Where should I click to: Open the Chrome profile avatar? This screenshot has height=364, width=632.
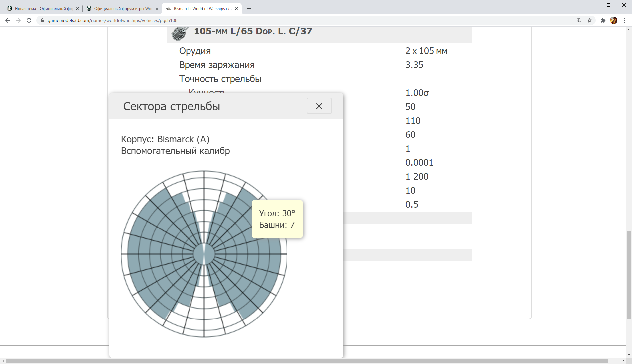point(614,20)
